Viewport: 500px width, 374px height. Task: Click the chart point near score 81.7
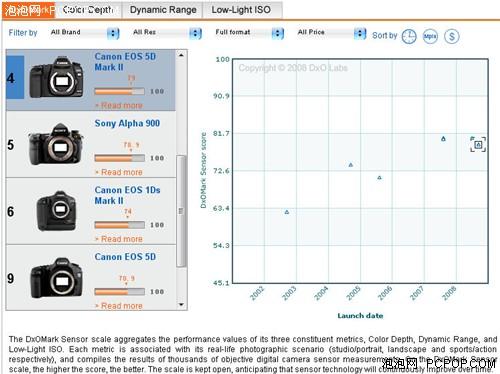point(443,139)
